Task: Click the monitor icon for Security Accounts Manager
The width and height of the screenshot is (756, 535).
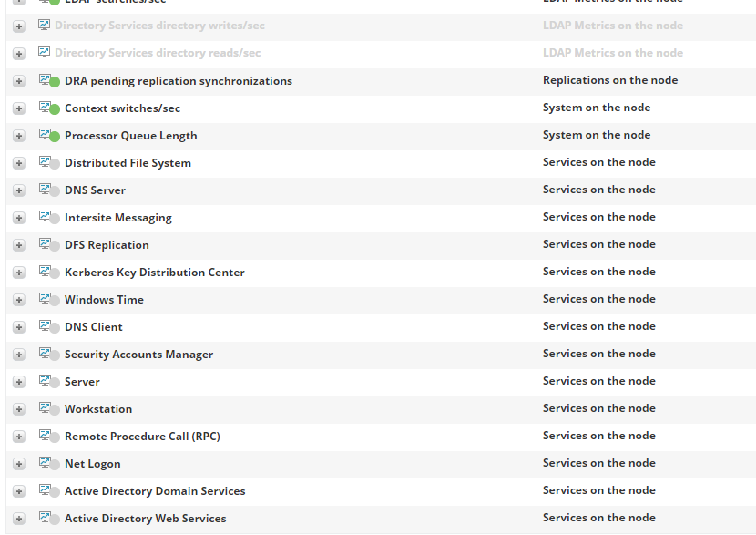Action: tap(49, 355)
